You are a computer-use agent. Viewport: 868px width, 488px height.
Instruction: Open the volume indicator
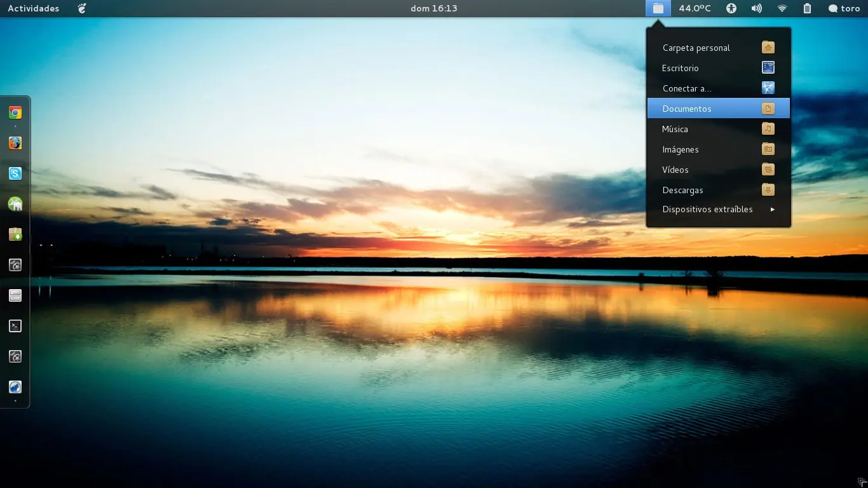756,8
